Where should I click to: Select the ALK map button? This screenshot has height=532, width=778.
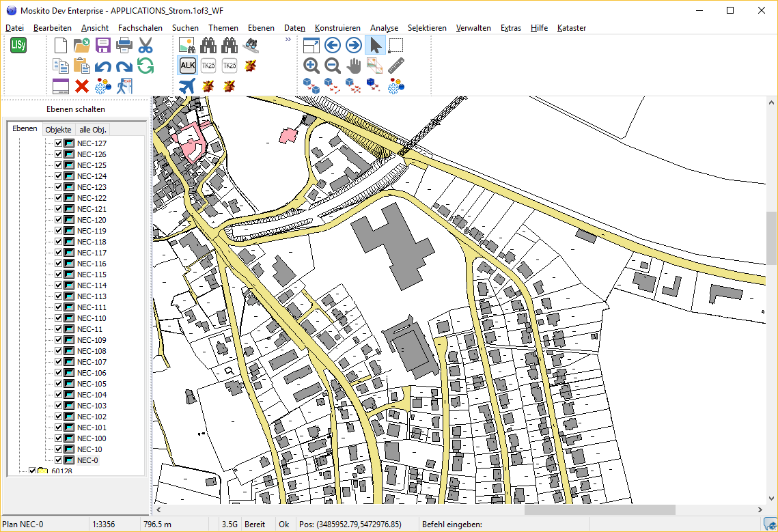187,66
